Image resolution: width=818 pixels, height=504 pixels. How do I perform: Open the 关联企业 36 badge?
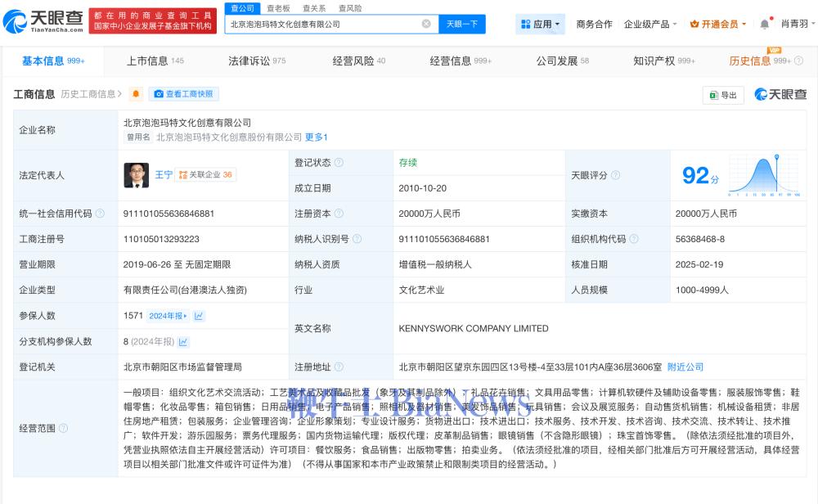click(x=205, y=175)
